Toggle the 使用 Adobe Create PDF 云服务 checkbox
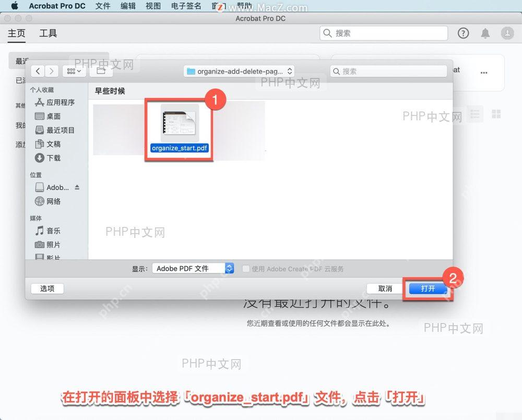The image size is (522, 420). 246,269
